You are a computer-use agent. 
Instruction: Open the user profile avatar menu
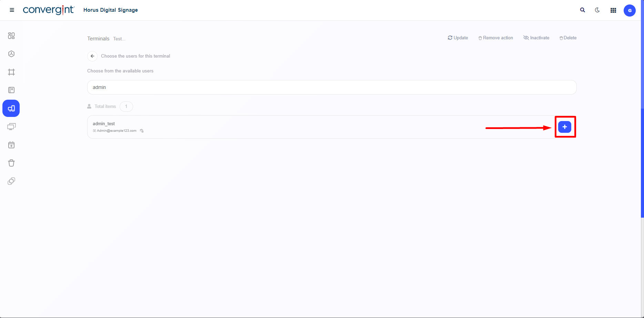[x=630, y=10]
